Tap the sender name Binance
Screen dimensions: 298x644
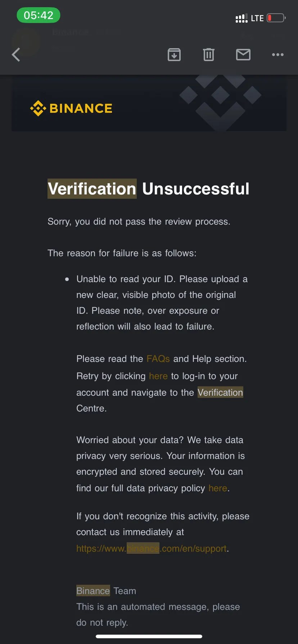[x=71, y=32]
